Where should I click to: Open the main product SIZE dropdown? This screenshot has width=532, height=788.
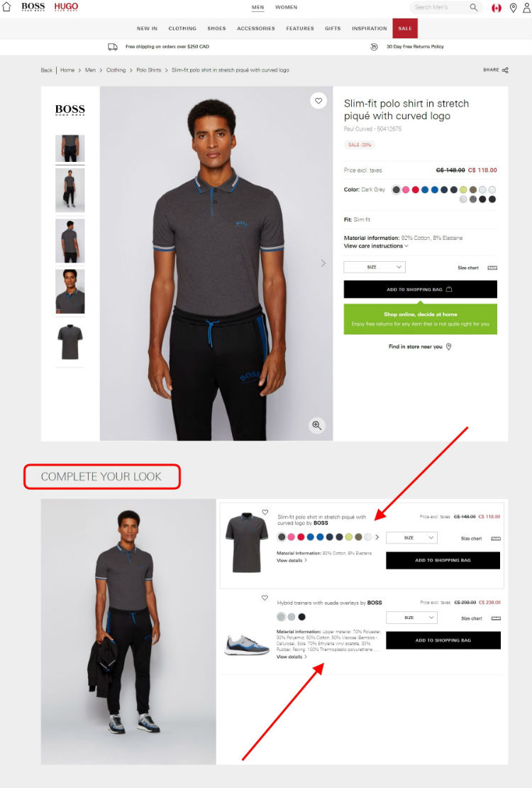point(375,267)
